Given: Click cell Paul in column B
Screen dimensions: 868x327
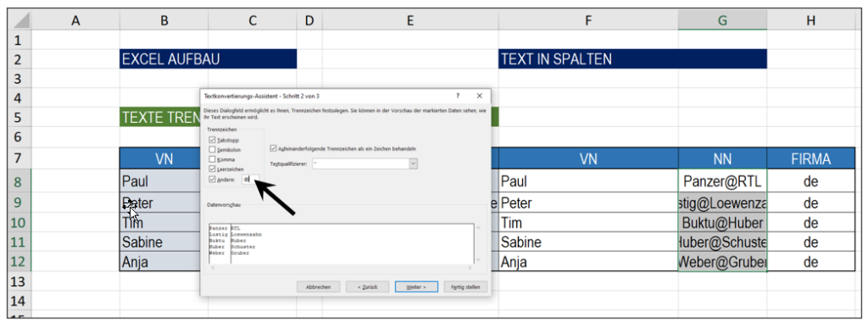Looking at the screenshot, I should click(160, 181).
